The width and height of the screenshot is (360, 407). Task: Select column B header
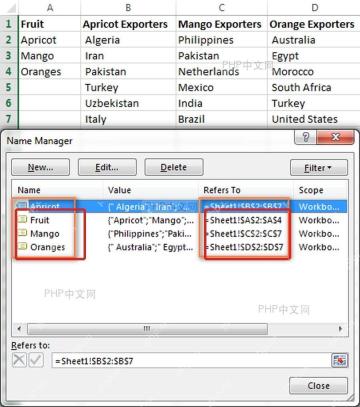pos(128,7)
